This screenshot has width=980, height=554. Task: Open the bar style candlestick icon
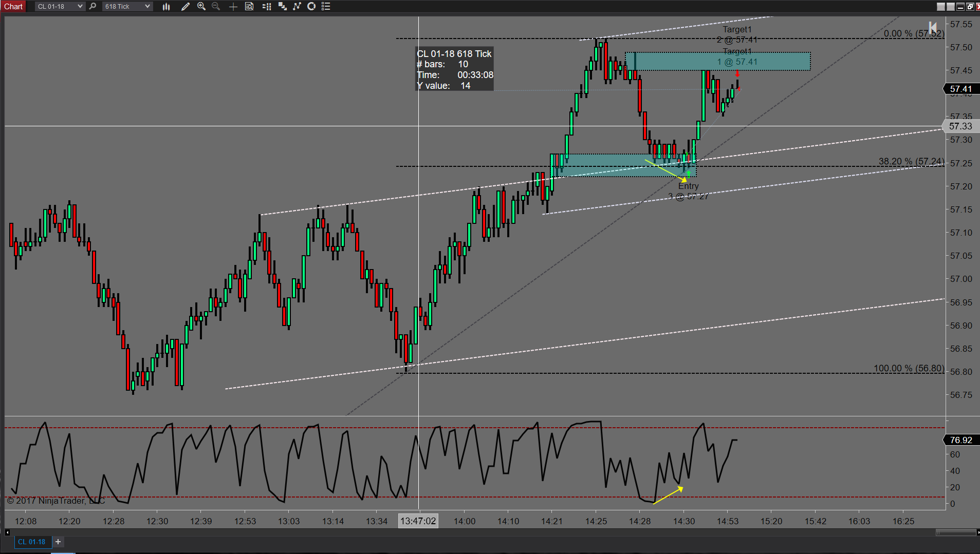[x=166, y=6]
